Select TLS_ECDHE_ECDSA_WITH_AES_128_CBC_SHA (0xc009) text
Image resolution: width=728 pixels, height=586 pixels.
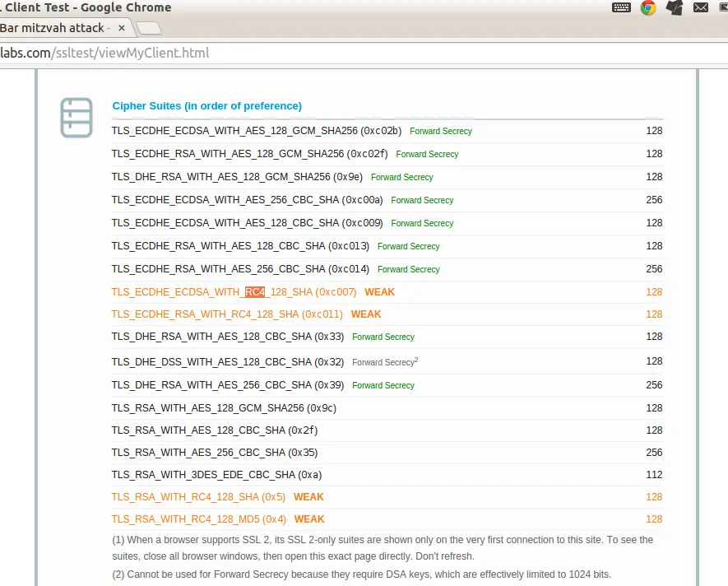(247, 223)
